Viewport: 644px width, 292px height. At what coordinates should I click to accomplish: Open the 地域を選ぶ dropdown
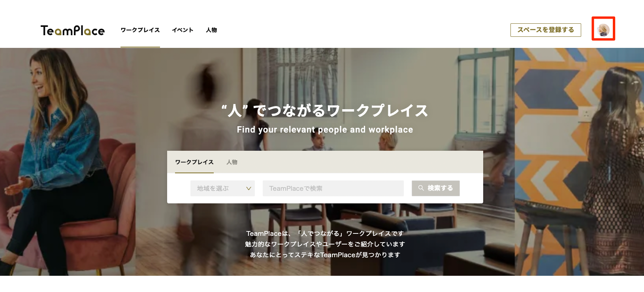tap(222, 188)
